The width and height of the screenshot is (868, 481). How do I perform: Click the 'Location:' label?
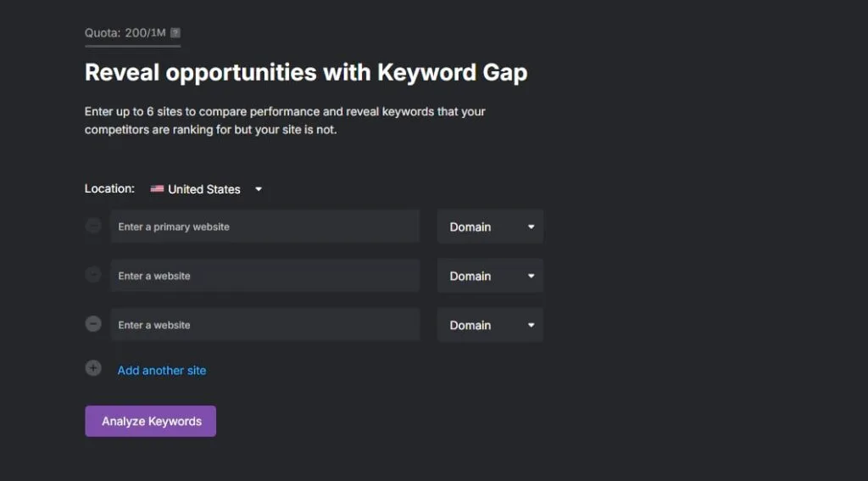109,189
